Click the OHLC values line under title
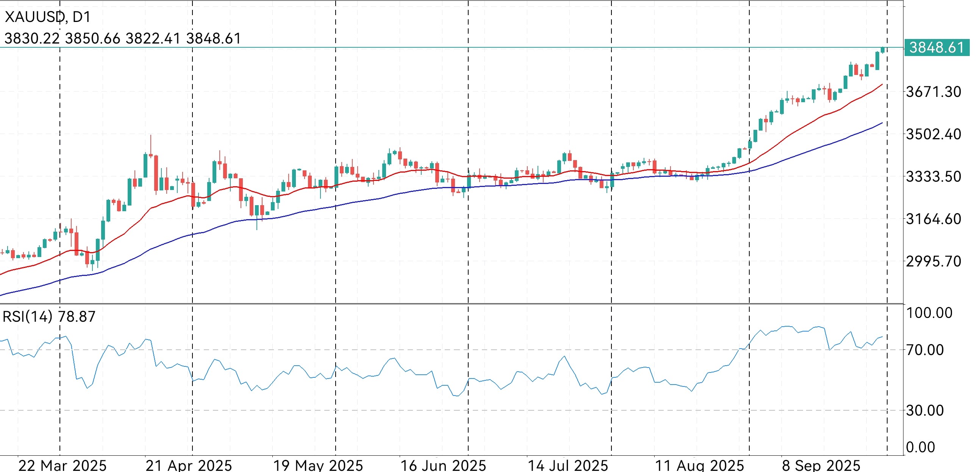 [x=122, y=39]
